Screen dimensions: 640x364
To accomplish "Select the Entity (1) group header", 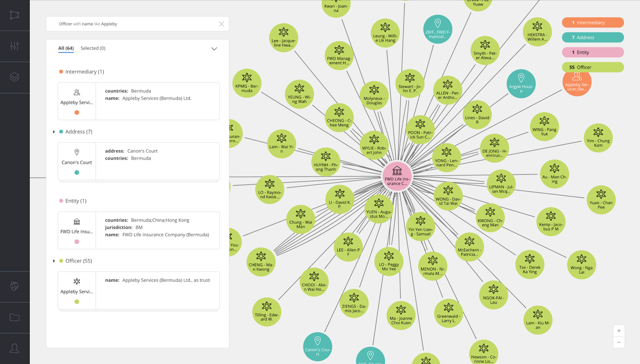I will 73,201.
